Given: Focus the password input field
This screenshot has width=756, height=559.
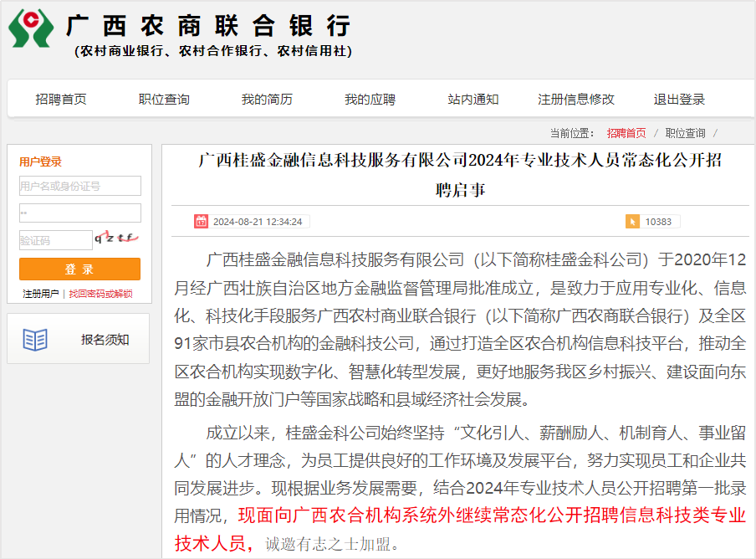Looking at the screenshot, I should coord(80,213).
